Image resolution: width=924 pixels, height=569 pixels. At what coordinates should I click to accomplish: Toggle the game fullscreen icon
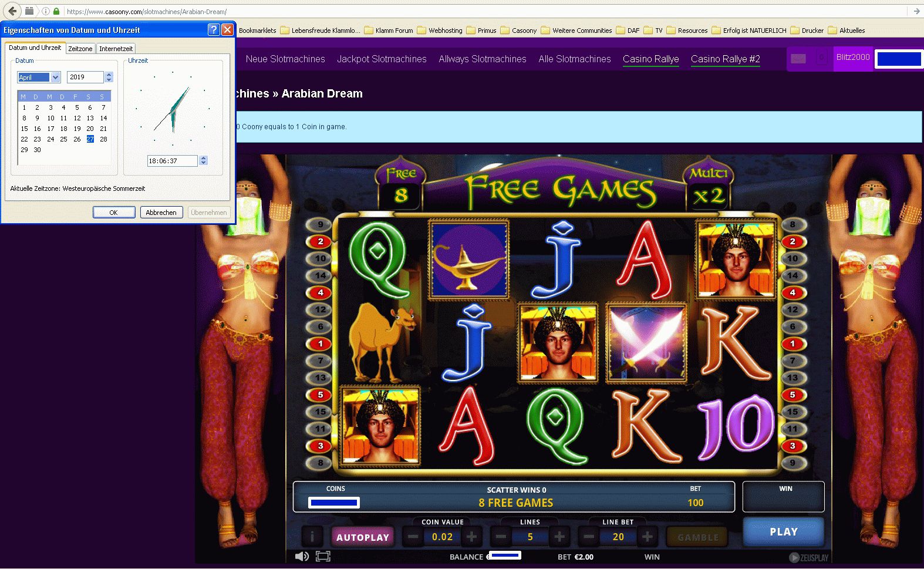(x=323, y=556)
